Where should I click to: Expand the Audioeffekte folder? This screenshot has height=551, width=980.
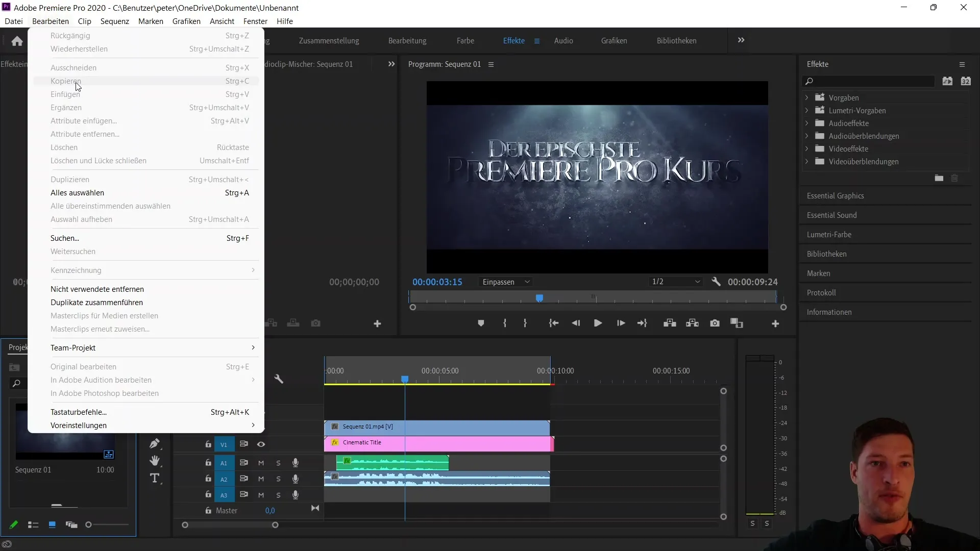806,123
